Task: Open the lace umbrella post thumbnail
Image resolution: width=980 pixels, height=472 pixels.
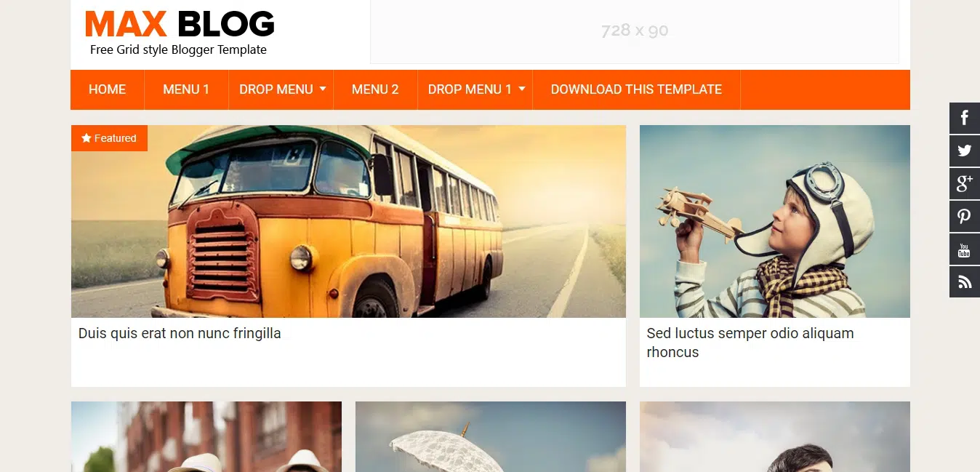Action: [x=491, y=436]
